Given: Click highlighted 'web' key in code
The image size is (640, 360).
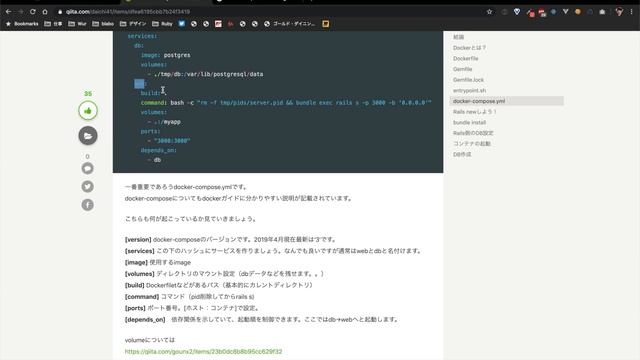Looking at the screenshot, I should coord(139,84).
